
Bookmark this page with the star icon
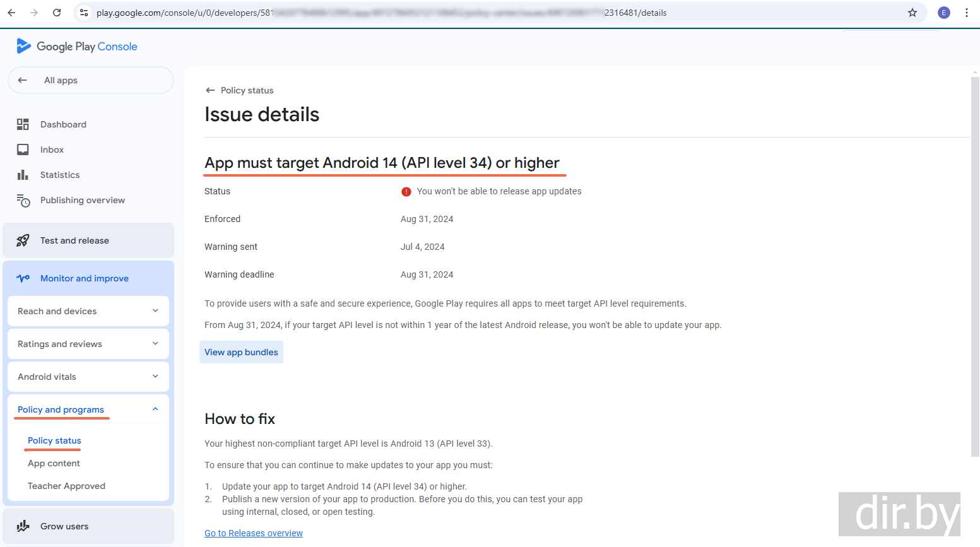pos(912,13)
